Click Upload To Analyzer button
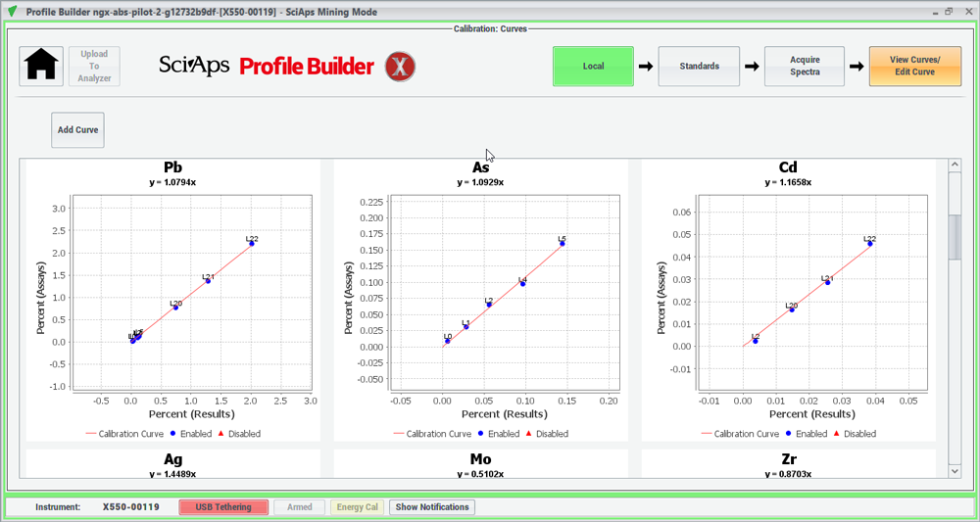Screen dimensions: 980x522 tap(94, 67)
